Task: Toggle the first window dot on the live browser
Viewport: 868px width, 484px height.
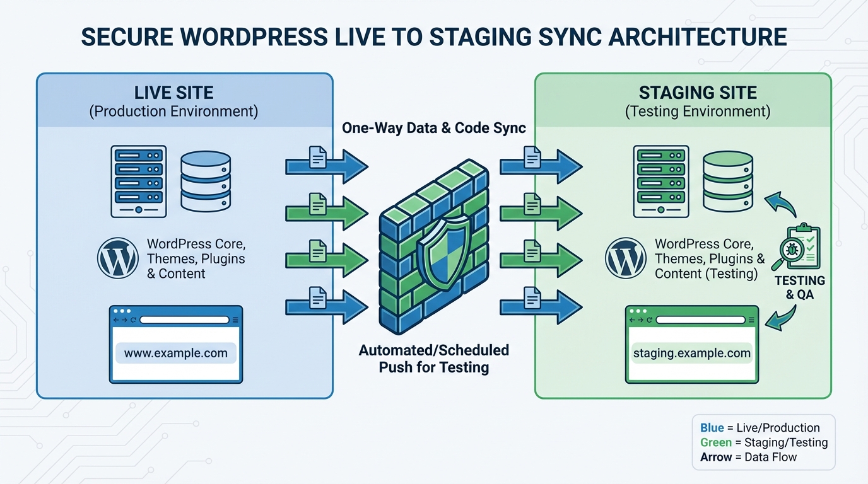Action: pyautogui.click(x=115, y=311)
